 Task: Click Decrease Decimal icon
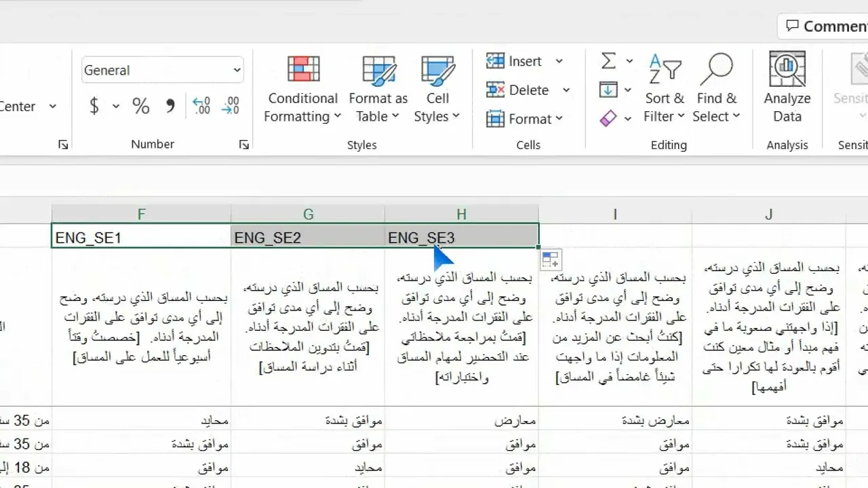231,106
